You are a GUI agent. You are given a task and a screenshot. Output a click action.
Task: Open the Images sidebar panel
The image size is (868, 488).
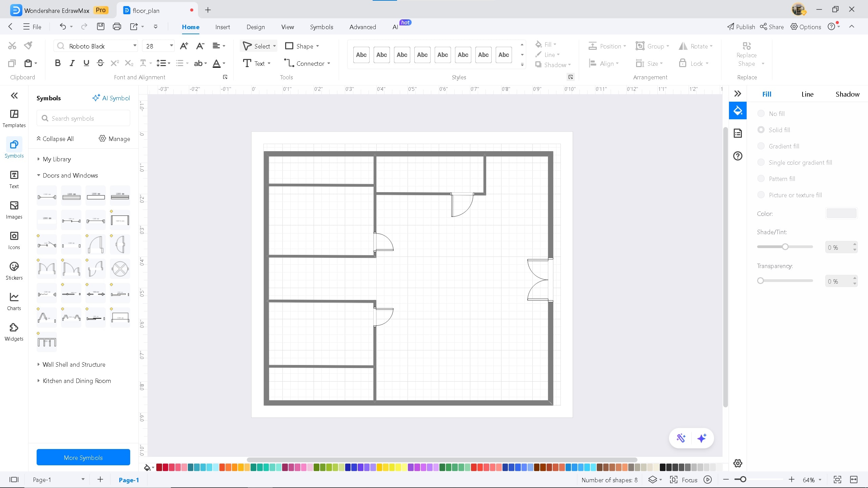14,210
